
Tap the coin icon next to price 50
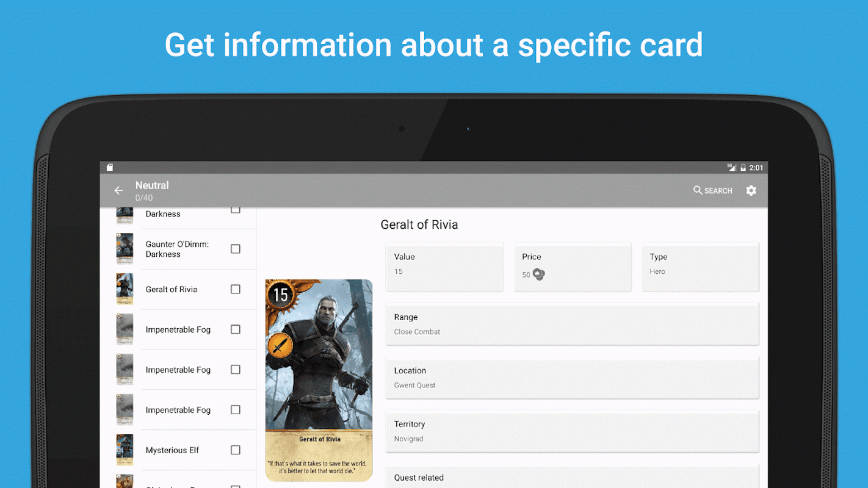[x=538, y=274]
